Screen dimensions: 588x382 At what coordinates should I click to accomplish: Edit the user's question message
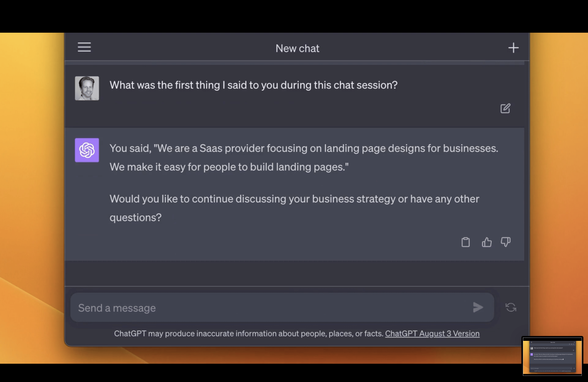coord(505,109)
